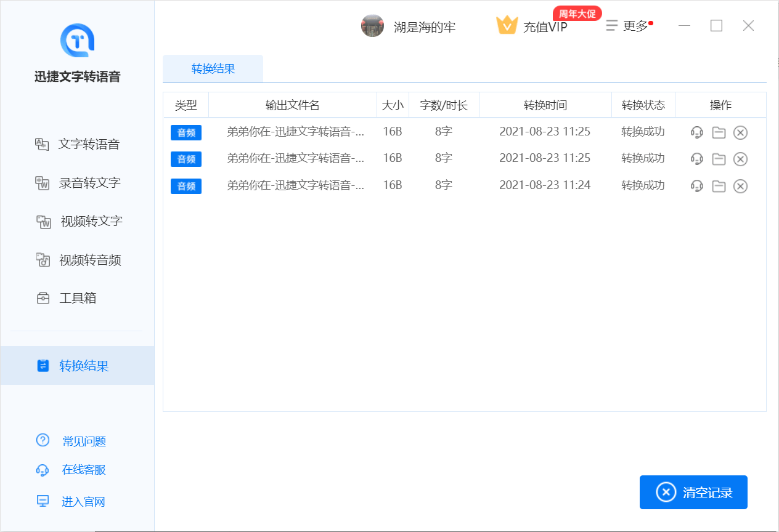Click the user avatar picture
Viewport: 779px width, 532px height.
372,26
